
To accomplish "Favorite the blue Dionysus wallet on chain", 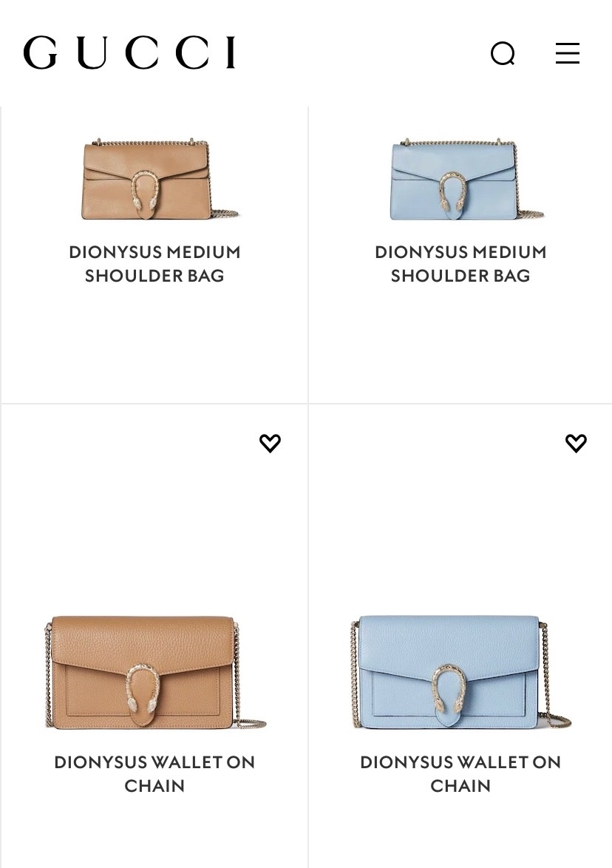I will click(x=576, y=443).
